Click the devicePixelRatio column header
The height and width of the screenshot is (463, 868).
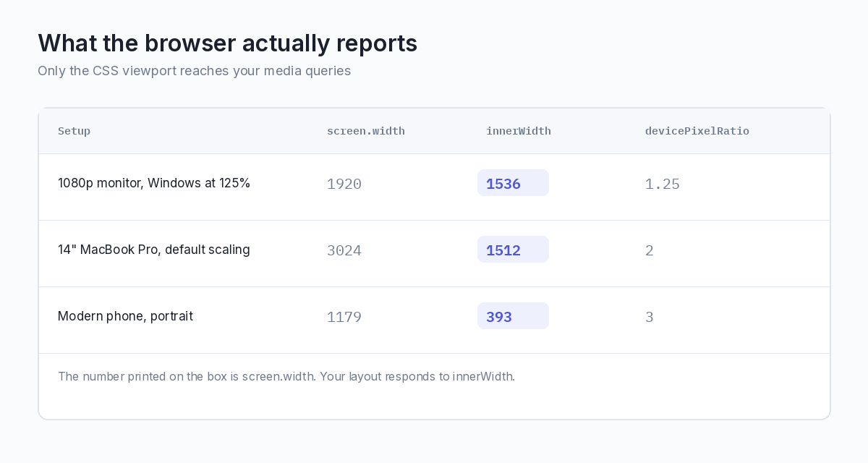coord(697,131)
